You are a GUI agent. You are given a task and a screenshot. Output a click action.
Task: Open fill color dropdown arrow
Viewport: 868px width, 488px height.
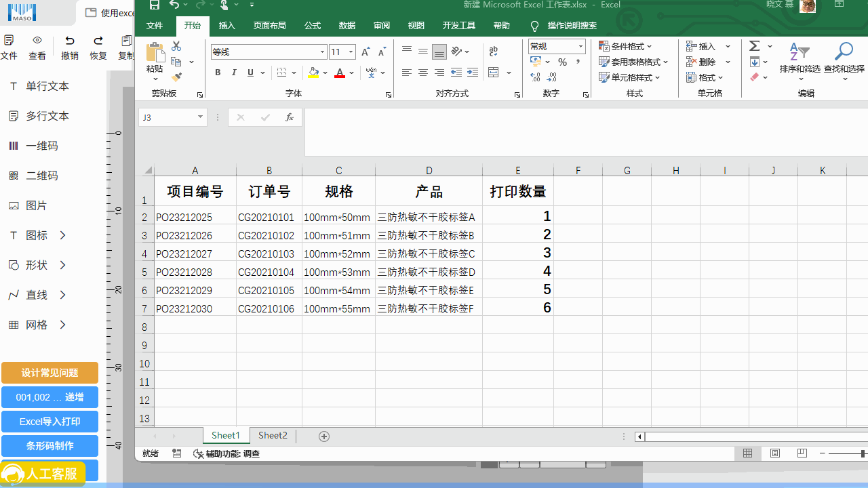point(325,73)
